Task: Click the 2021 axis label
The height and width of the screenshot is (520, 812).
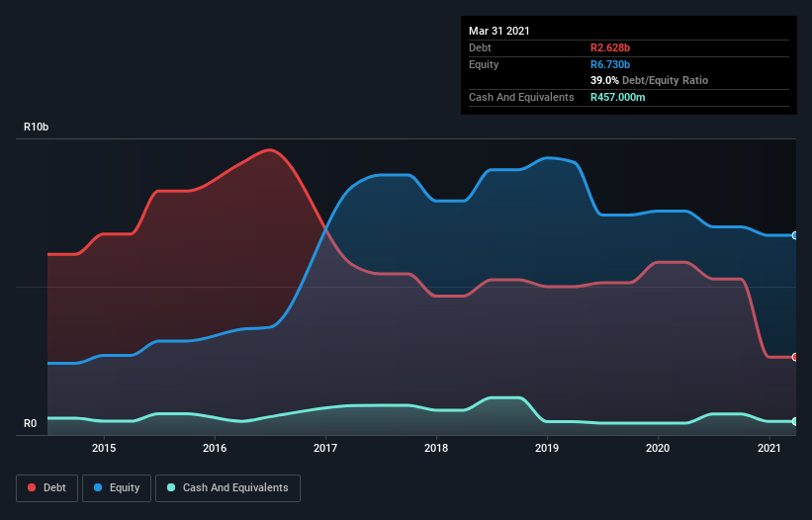Action: [x=769, y=448]
